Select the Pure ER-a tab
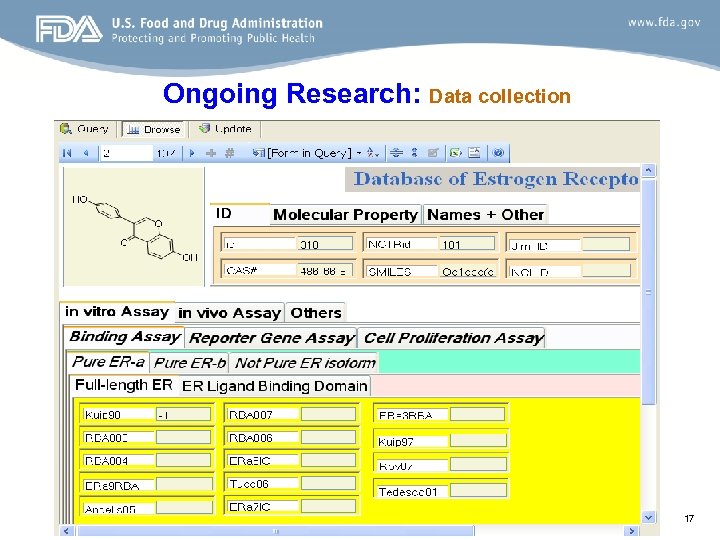Screen dimensions: 720x540 coord(108,362)
